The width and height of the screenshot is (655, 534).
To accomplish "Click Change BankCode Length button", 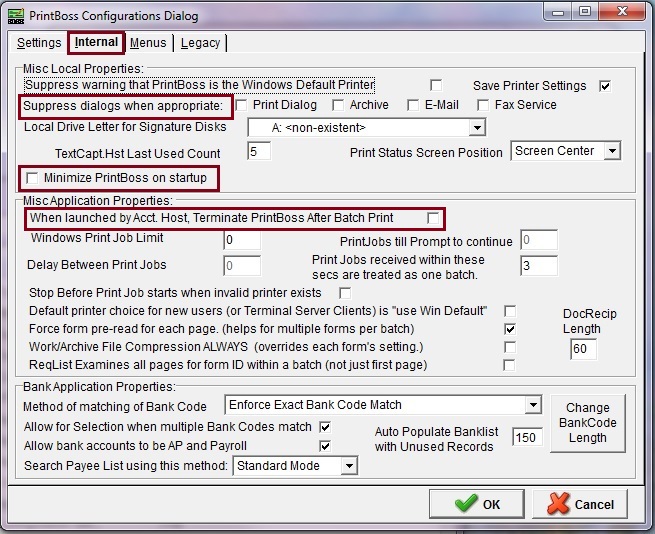I will click(588, 423).
